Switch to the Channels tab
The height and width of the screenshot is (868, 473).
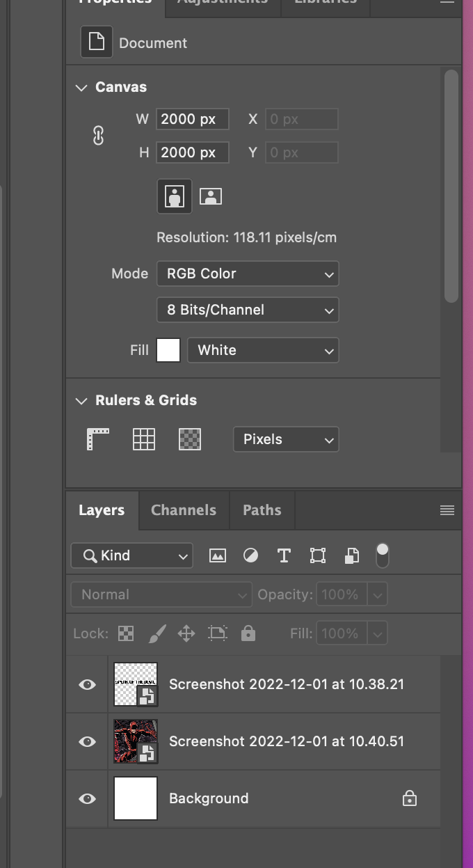click(184, 510)
